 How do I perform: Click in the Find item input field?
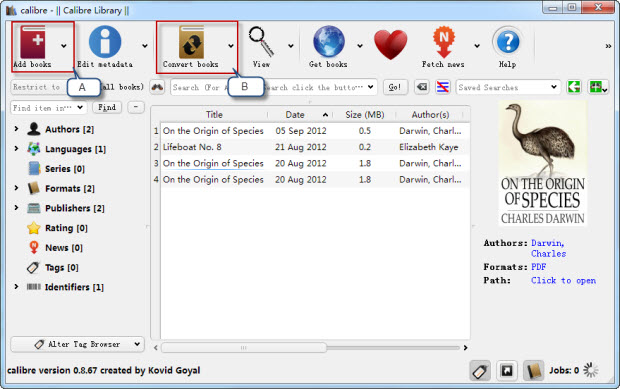pos(43,107)
